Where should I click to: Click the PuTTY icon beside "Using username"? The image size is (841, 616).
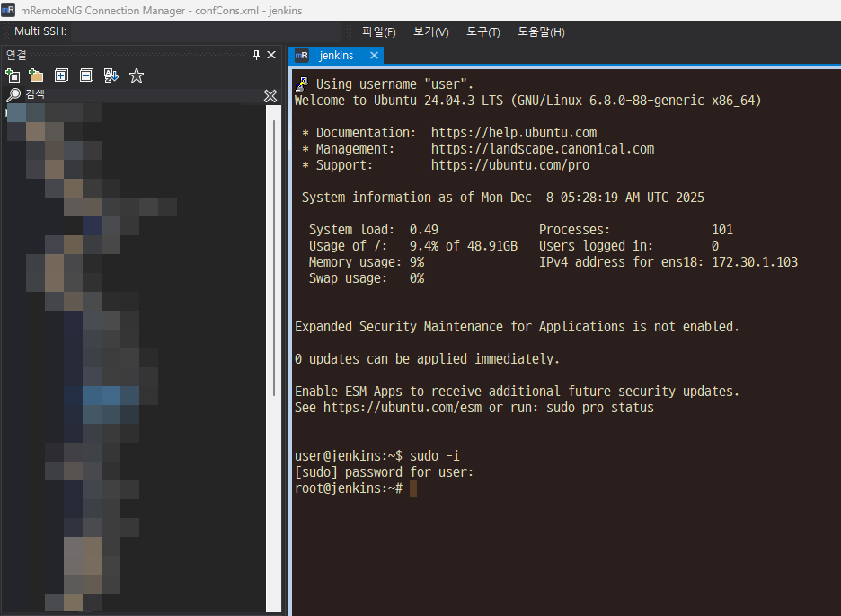pos(302,84)
